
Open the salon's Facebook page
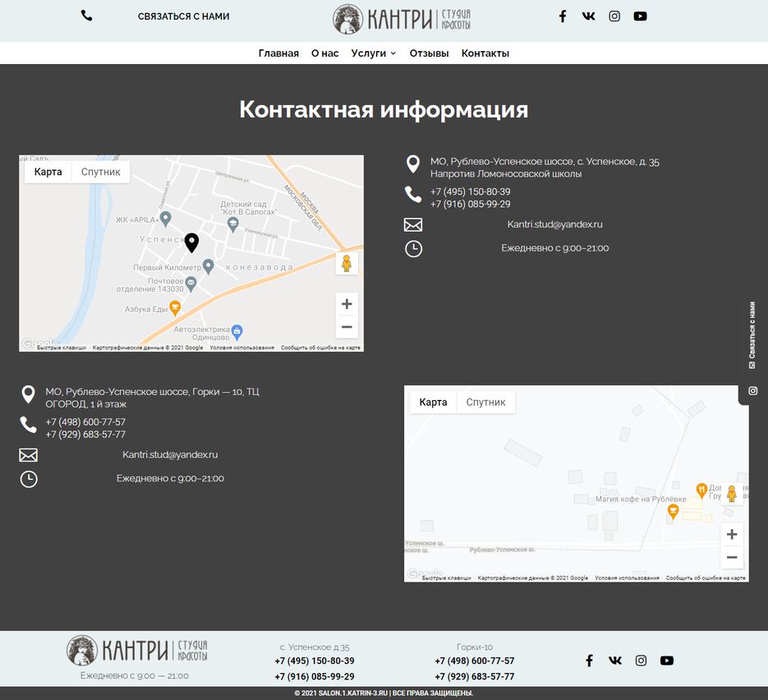[x=562, y=16]
